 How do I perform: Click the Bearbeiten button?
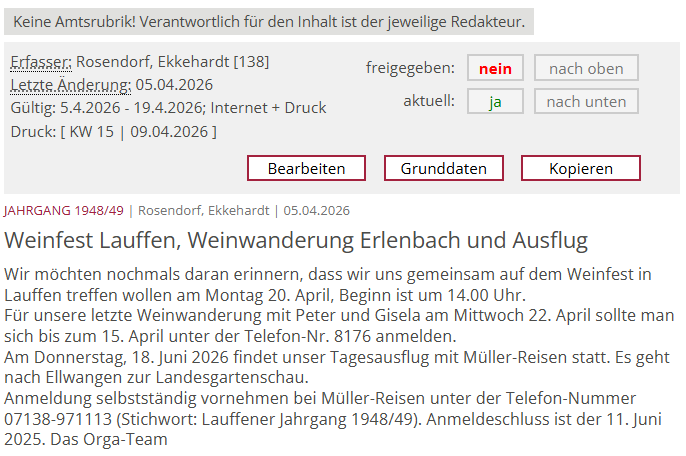click(306, 168)
